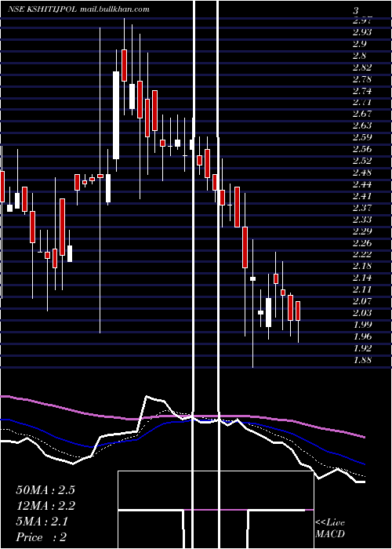This screenshot has width=392, height=549.
Task: Click the 2.52 price axis label
Action: pos(362,161)
